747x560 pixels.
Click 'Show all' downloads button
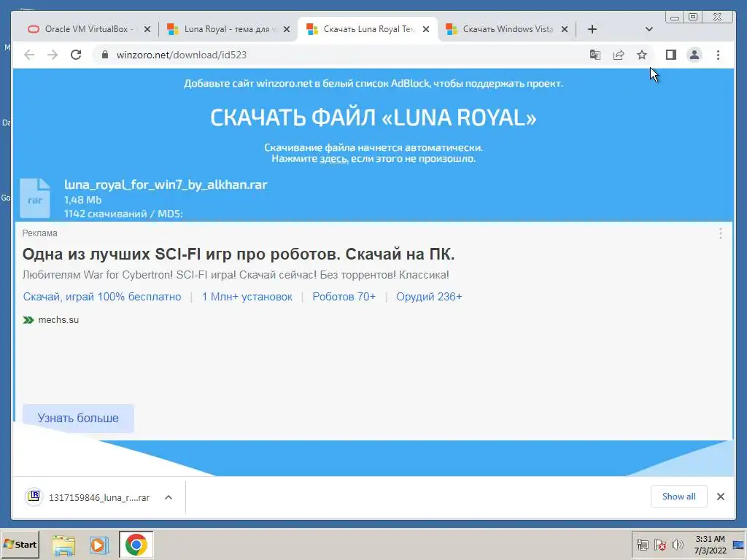[x=679, y=497]
